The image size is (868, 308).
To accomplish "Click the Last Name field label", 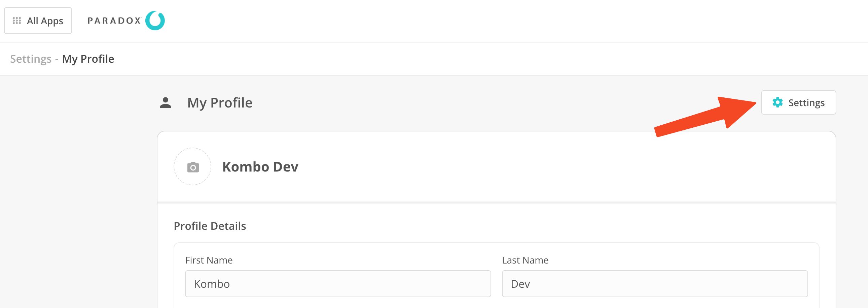I will (525, 260).
